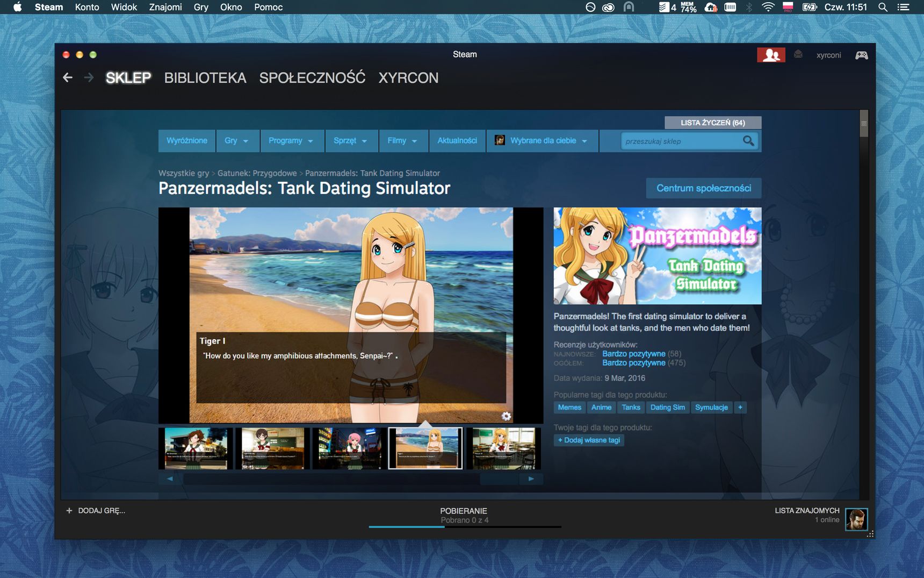924x578 pixels.
Task: Open LISTA ŻYCZEŃ (64) button
Action: click(713, 123)
